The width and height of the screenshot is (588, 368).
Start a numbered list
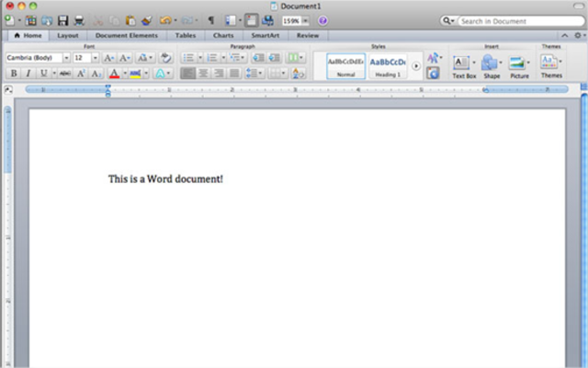pos(212,58)
